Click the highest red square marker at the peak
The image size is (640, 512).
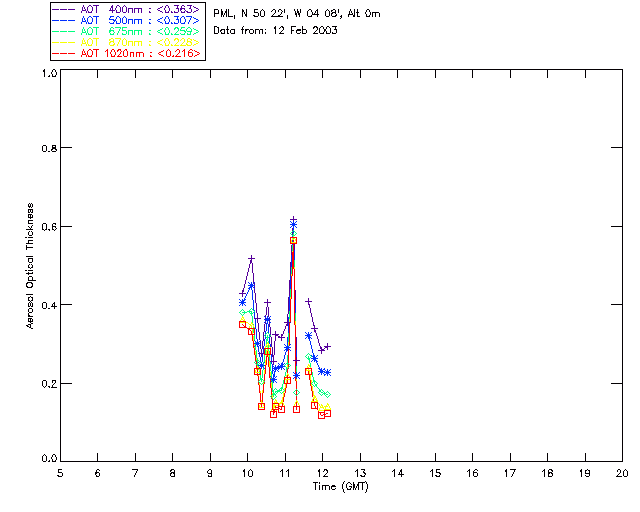pyautogui.click(x=293, y=241)
